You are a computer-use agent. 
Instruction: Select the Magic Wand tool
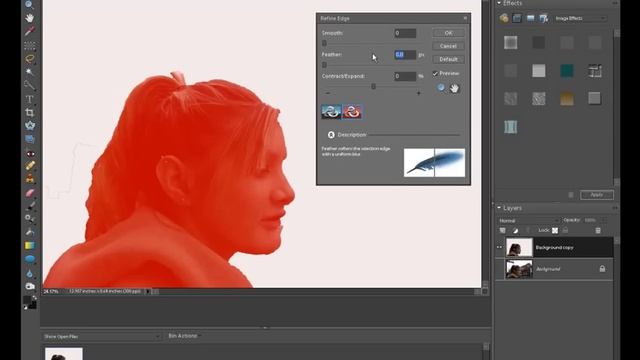29,72
